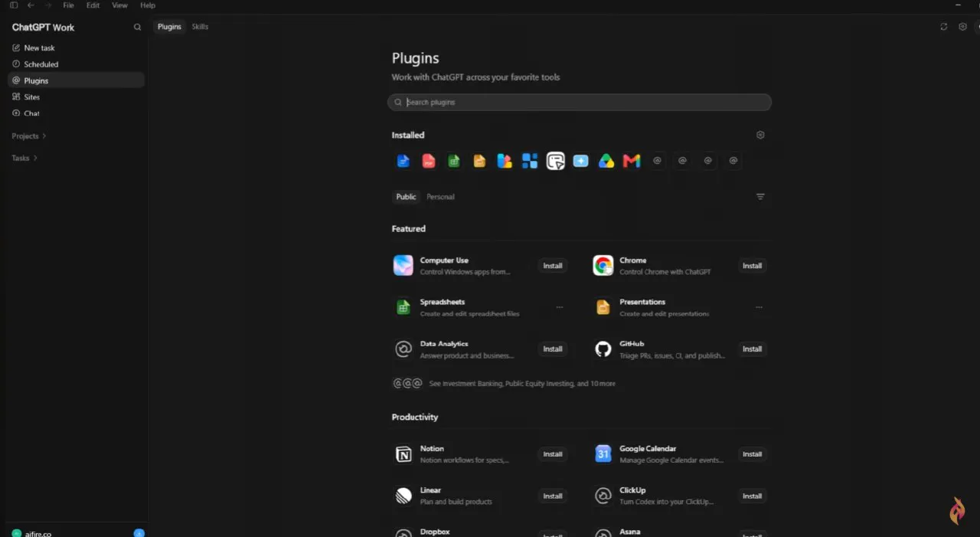Focus the Search plugins field

pyautogui.click(x=580, y=102)
